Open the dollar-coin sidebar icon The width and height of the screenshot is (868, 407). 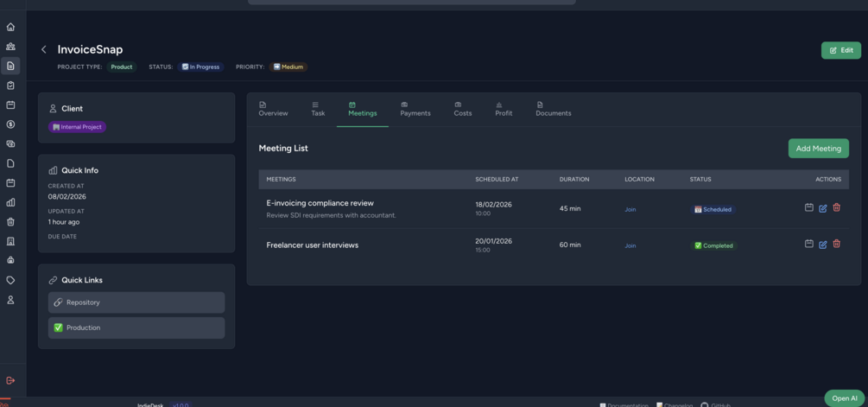point(10,124)
